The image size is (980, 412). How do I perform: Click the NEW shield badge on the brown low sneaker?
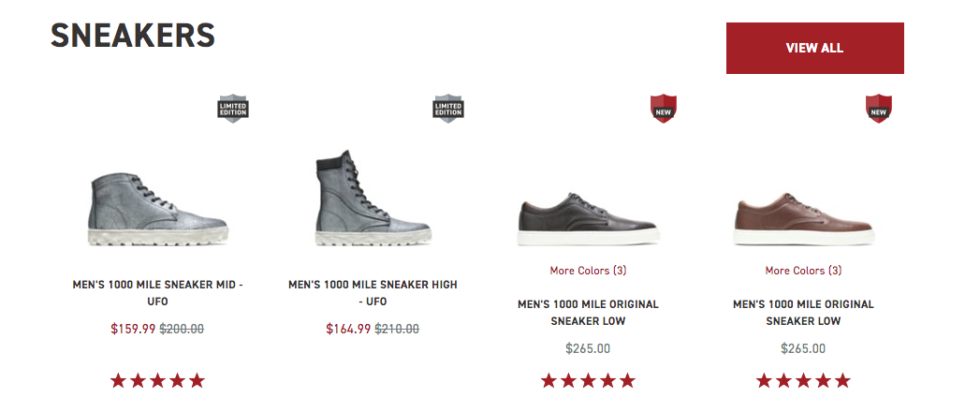tap(878, 109)
